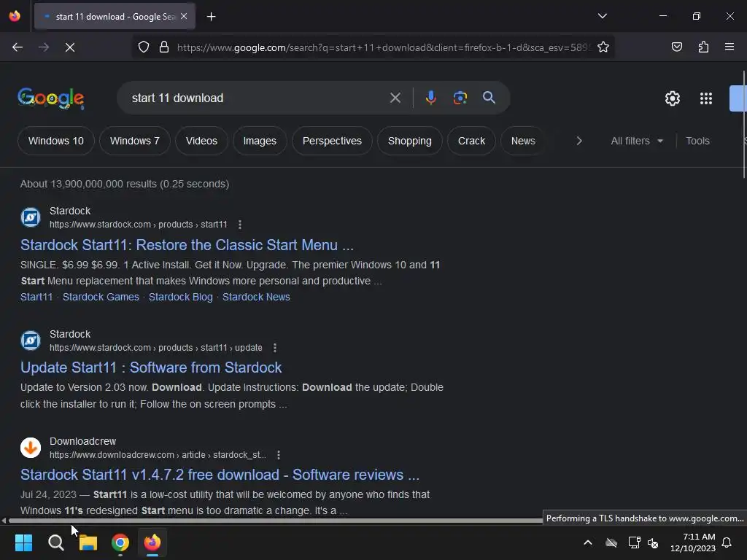Open options menu for Downloadcrew result
747x560 pixels.
[x=279, y=455]
